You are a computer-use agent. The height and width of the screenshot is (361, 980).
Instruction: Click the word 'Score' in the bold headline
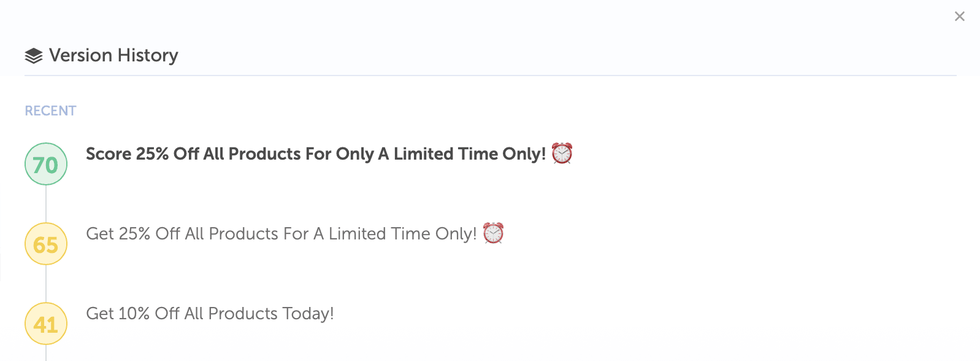109,154
